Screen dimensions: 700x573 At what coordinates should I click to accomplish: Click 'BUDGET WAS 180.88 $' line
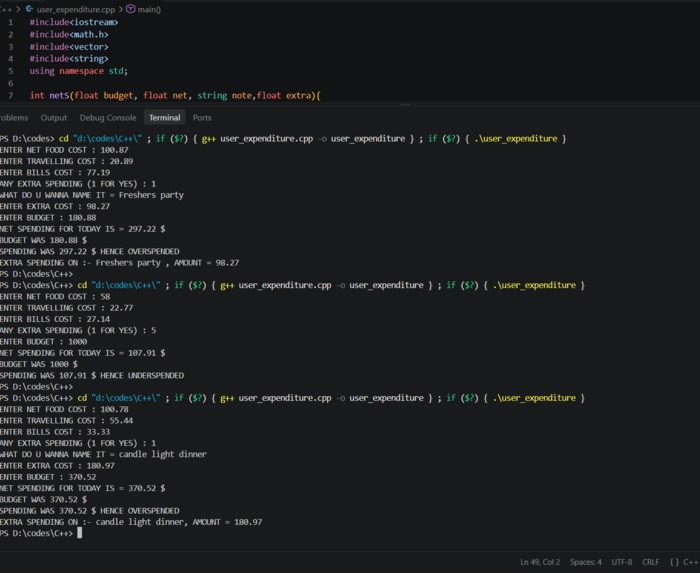coord(43,240)
